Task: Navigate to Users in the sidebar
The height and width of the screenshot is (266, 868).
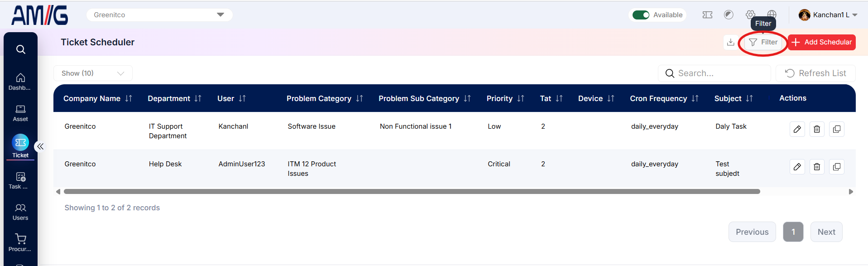Action: pos(20,212)
